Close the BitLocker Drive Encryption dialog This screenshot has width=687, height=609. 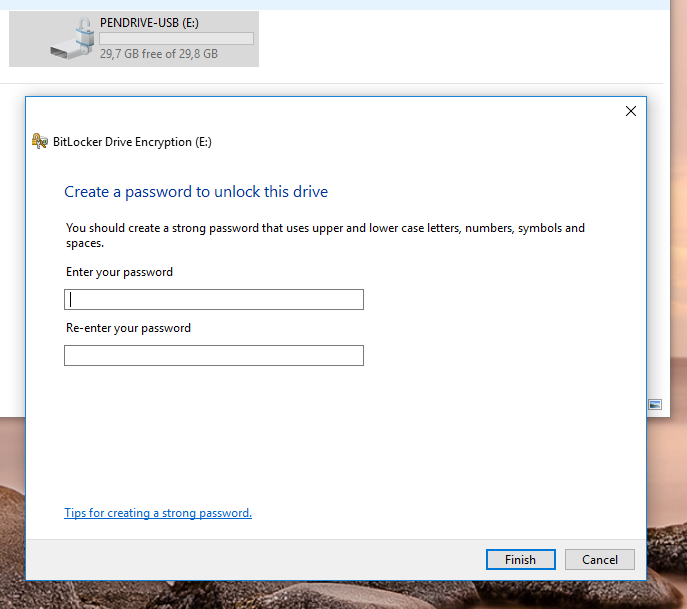click(x=631, y=111)
